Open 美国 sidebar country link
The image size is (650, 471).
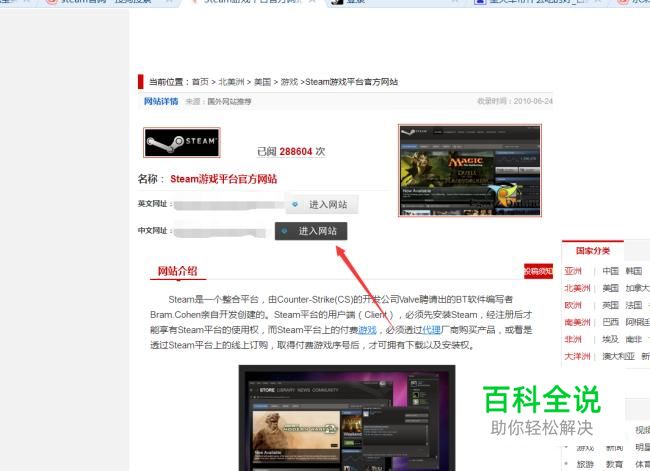click(610, 288)
